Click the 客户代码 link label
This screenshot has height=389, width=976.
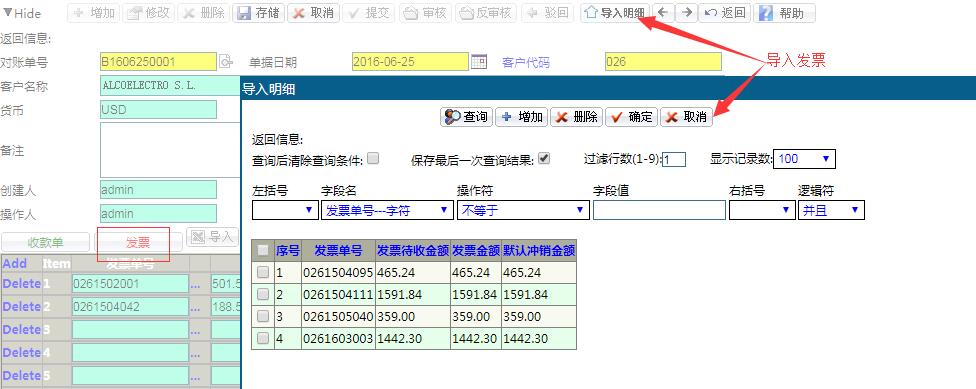click(525, 63)
